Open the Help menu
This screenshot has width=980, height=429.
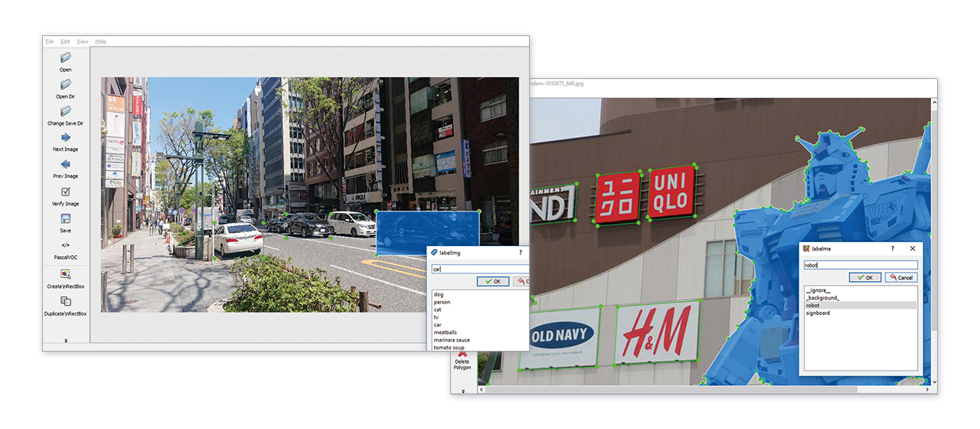[x=101, y=41]
